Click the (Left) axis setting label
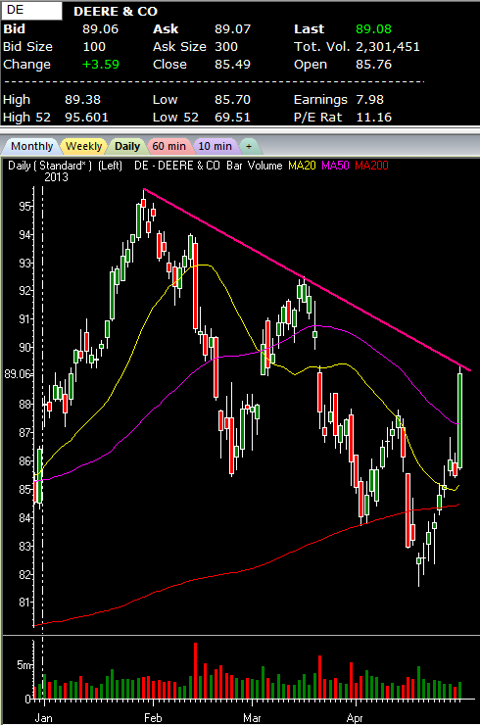This screenshot has height=725, width=480. (110, 166)
